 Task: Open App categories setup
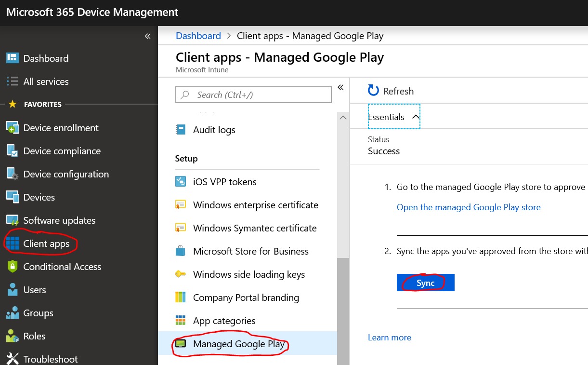pyautogui.click(x=224, y=320)
